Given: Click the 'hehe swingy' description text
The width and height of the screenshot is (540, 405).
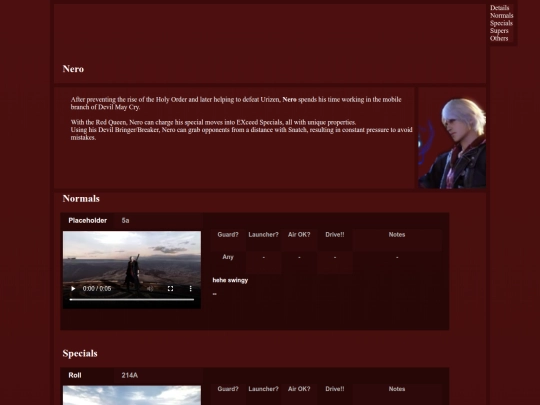Looking at the screenshot, I should 230,280.
